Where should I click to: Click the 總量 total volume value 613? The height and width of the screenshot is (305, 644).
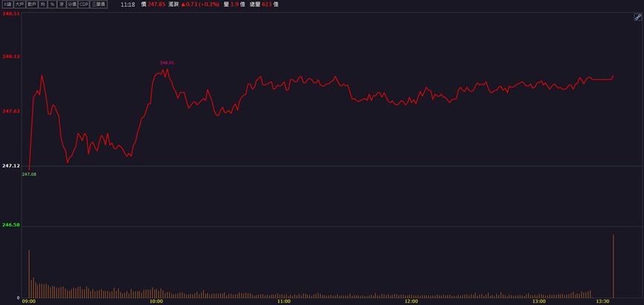point(267,4)
